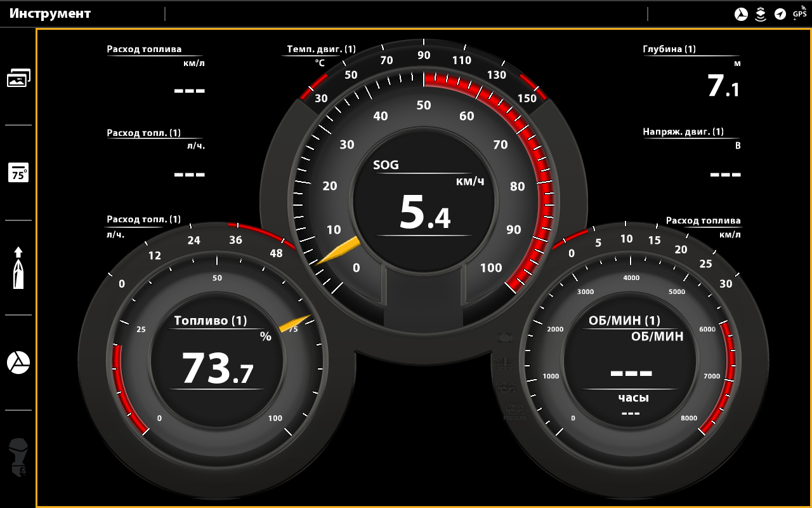The image size is (812, 508).
Task: Select the Темп. двиг. (1) temperature label
Action: coord(321,49)
